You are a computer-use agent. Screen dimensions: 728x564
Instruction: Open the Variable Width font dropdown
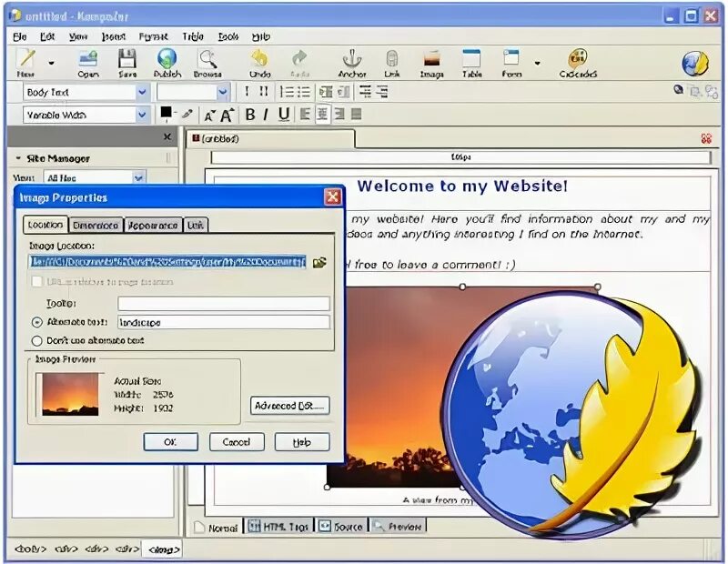coord(86,115)
